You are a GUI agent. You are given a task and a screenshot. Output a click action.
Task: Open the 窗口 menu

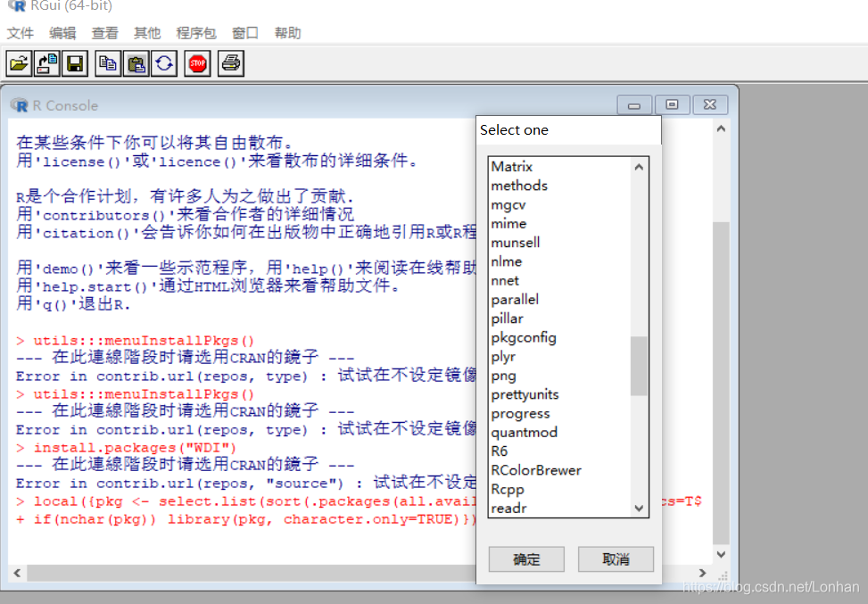click(x=245, y=33)
